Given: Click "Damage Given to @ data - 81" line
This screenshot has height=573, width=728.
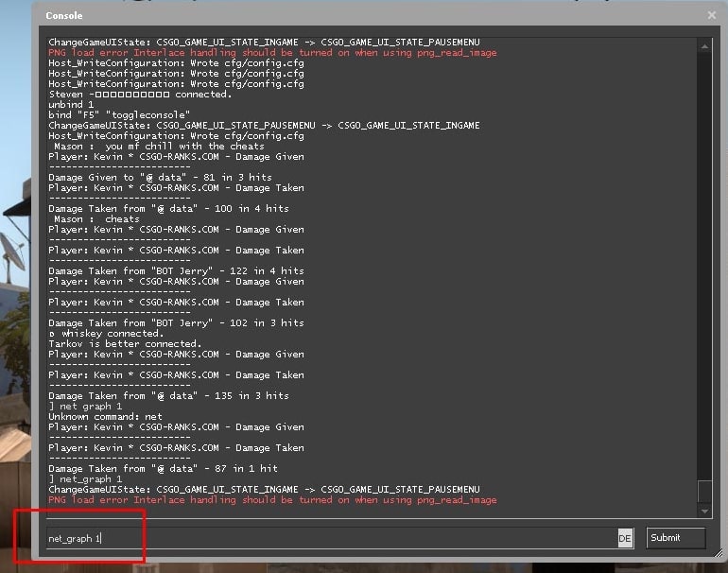Looking at the screenshot, I should pos(160,178).
